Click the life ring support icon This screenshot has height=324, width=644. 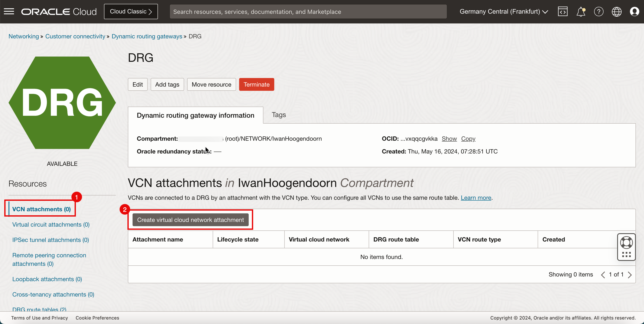pyautogui.click(x=626, y=243)
